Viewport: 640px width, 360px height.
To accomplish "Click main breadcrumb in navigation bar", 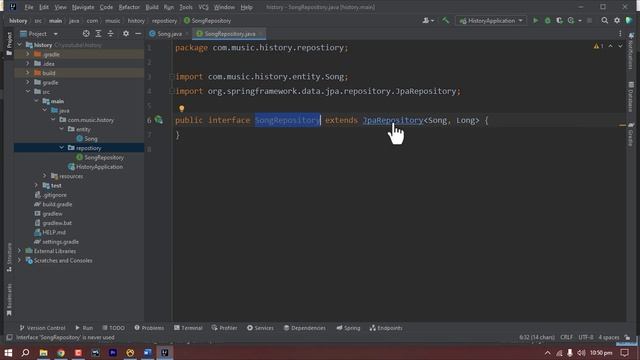I will [x=56, y=20].
